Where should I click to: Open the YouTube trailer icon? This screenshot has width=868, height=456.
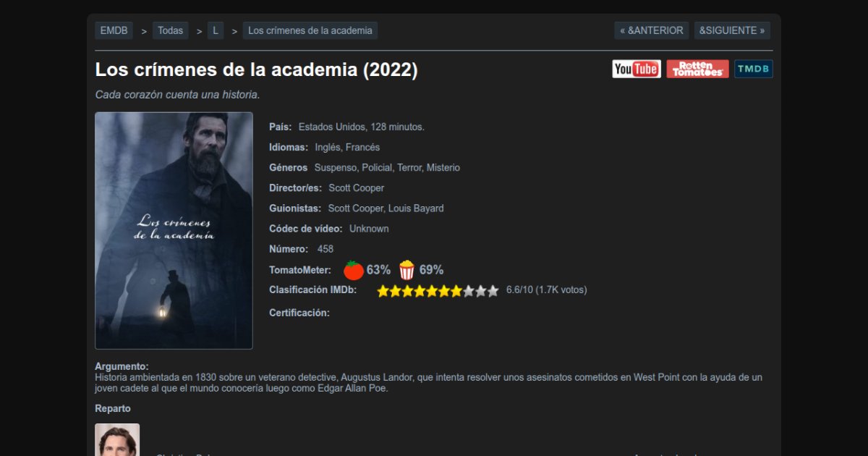(x=637, y=69)
